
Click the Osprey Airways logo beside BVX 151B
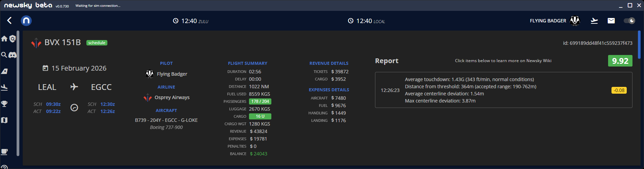pyautogui.click(x=36, y=43)
